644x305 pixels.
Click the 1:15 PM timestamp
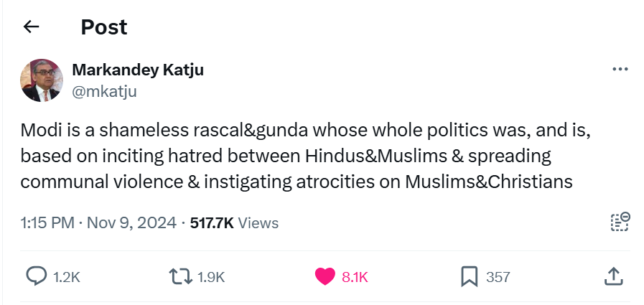(x=47, y=223)
